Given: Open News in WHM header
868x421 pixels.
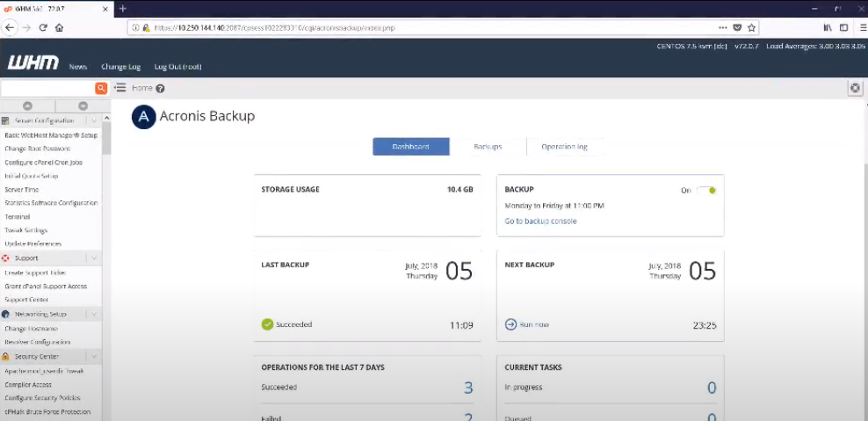Looking at the screenshot, I should click(x=78, y=67).
